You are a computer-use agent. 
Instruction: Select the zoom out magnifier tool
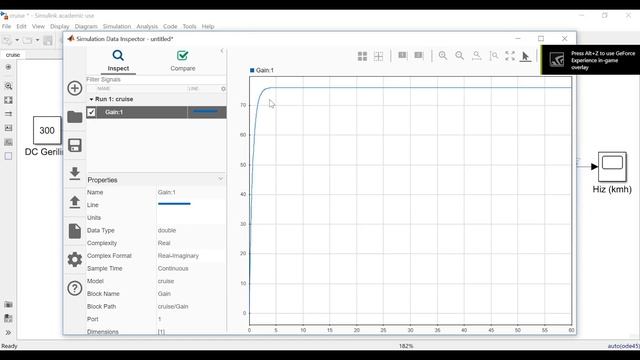(x=460, y=56)
